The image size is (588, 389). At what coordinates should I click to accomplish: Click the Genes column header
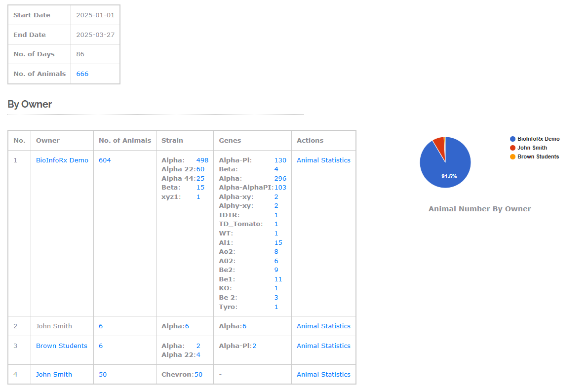(230, 140)
